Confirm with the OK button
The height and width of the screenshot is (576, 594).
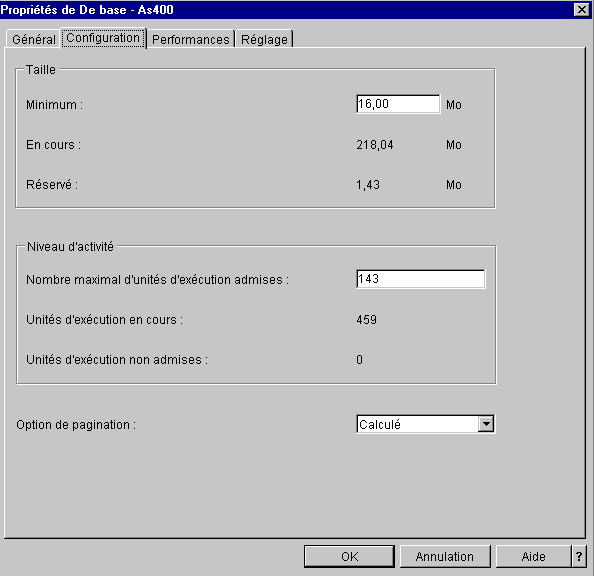click(x=349, y=556)
